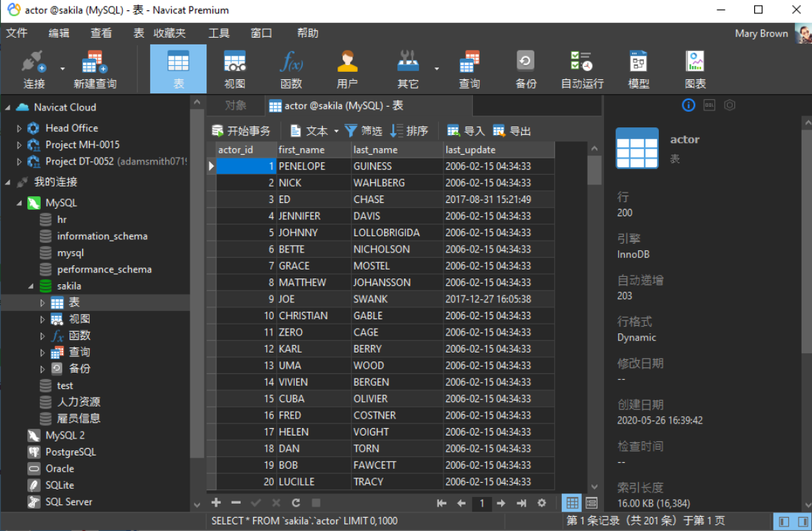Open the Charts (图表) toolbar icon
This screenshot has height=531, width=812.
pyautogui.click(x=695, y=69)
